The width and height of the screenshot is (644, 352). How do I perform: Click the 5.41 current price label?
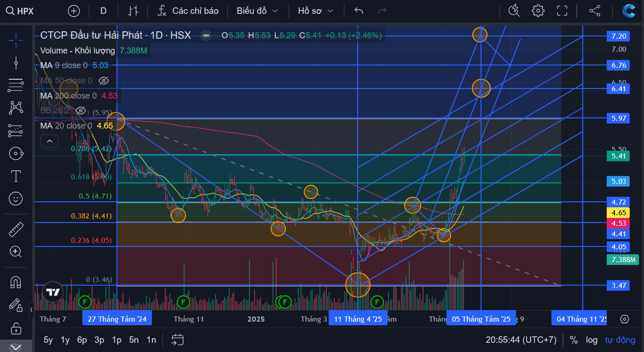coord(619,156)
